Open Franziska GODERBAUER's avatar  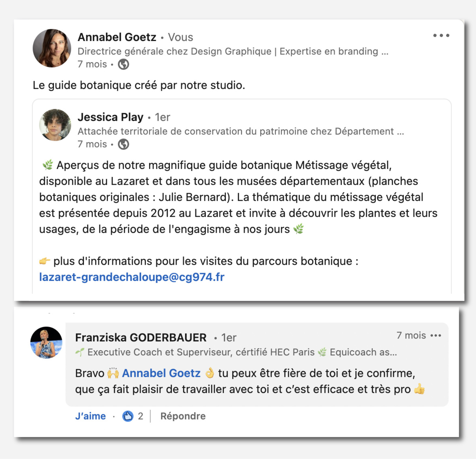(x=46, y=342)
